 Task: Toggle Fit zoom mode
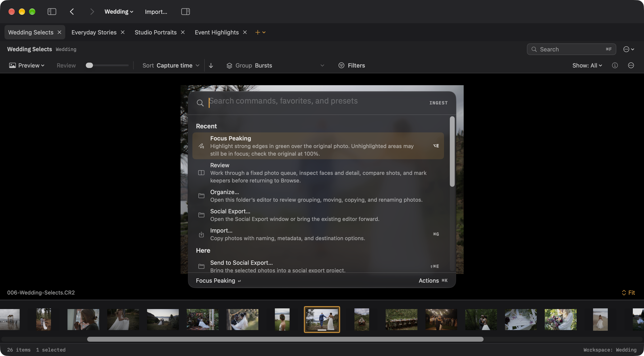[628, 292]
